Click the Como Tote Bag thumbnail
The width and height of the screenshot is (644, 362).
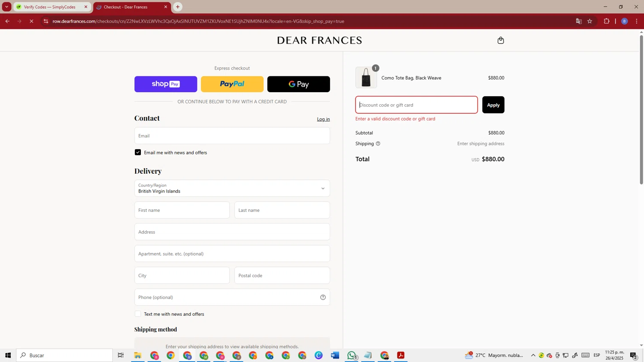click(x=366, y=78)
